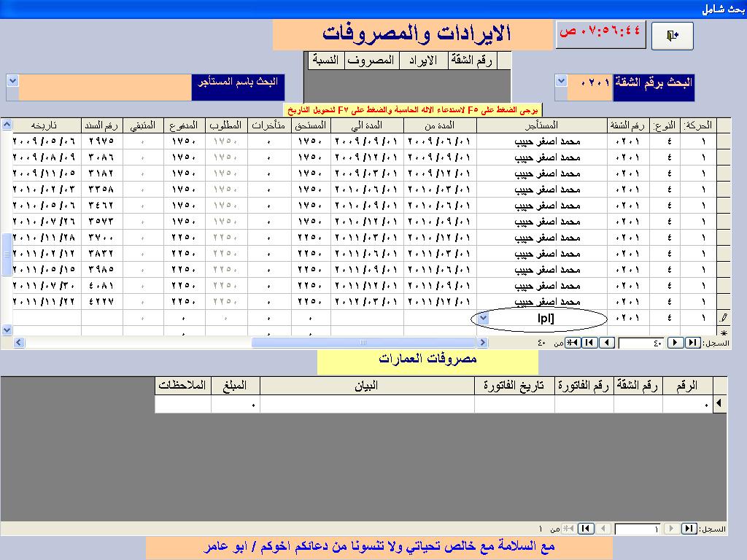Image resolution: width=747 pixels, height=560 pixels.
Task: Select the current-row arrow marker in the expenses grid
Action: (719, 404)
